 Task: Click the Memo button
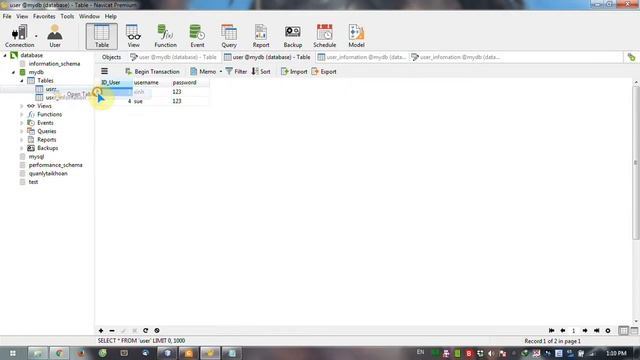(203, 72)
